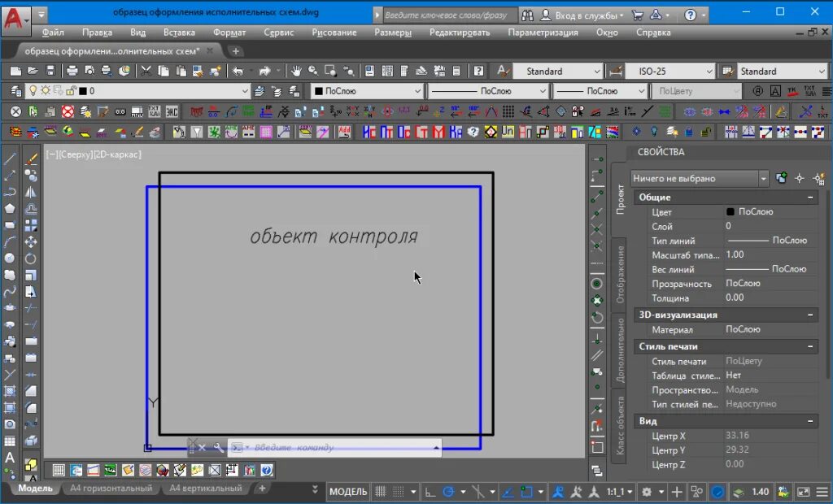Click the black layer 0 color swatch
This screenshot has width=833, height=504.
pyautogui.click(x=83, y=91)
